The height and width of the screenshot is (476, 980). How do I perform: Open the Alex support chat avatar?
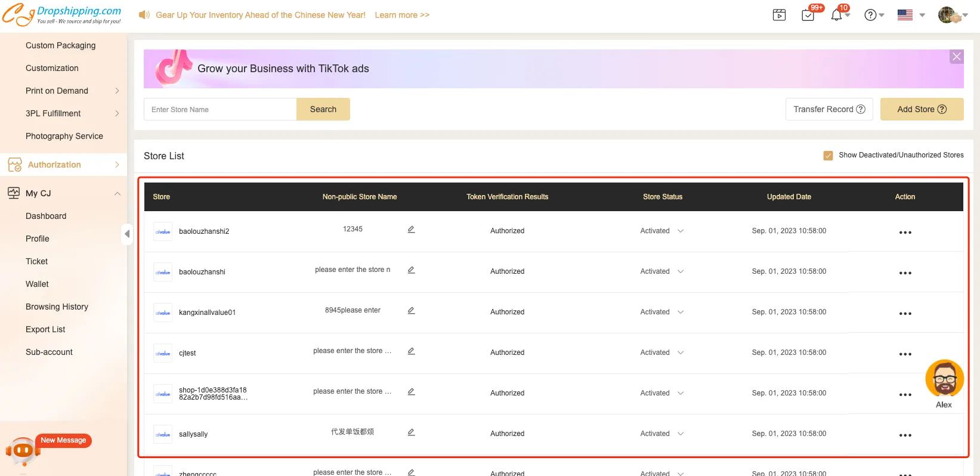click(x=944, y=379)
